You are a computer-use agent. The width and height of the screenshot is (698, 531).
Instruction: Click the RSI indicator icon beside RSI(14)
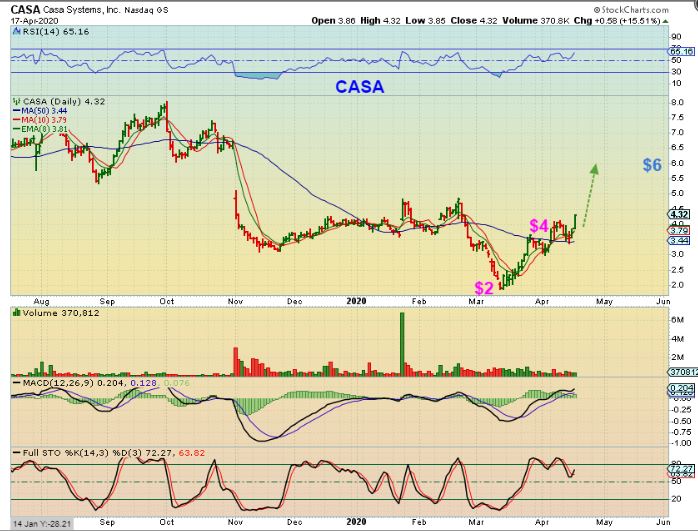click(16, 32)
